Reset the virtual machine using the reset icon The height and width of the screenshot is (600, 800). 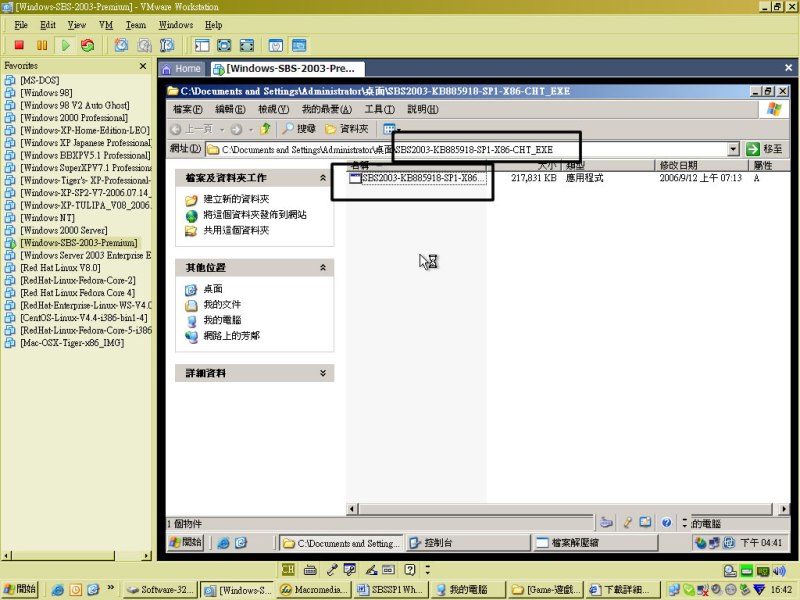pos(88,45)
